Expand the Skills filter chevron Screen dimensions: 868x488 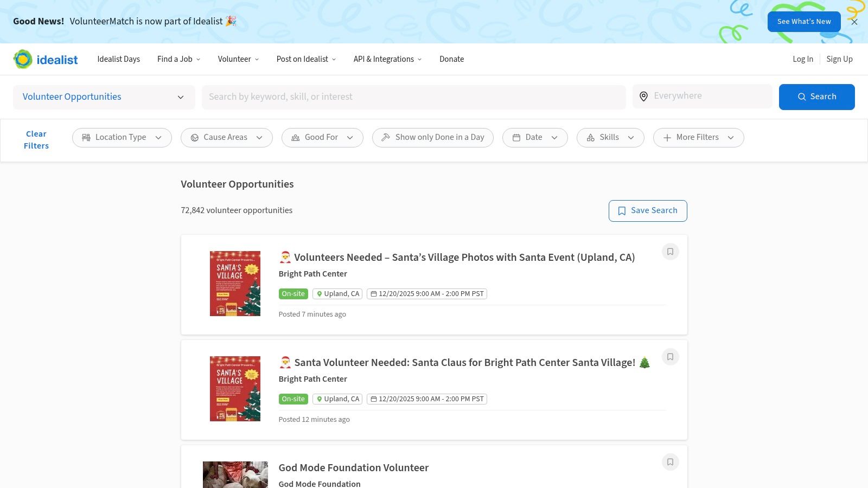pos(631,138)
